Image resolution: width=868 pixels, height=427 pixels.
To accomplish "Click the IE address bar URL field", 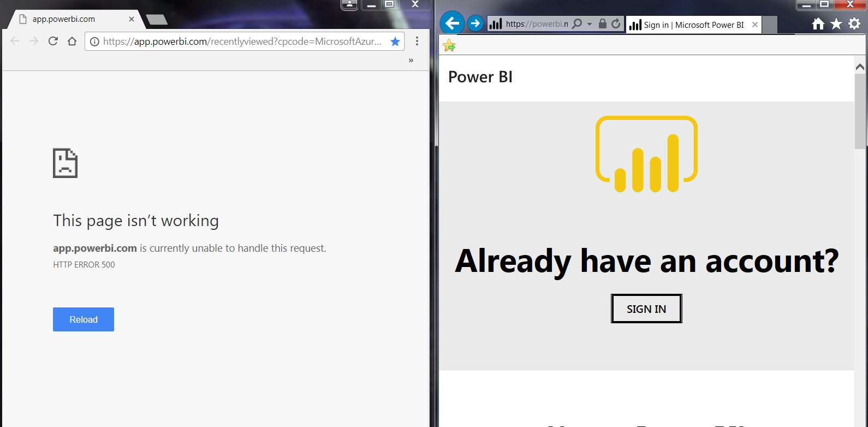I will pyautogui.click(x=537, y=24).
